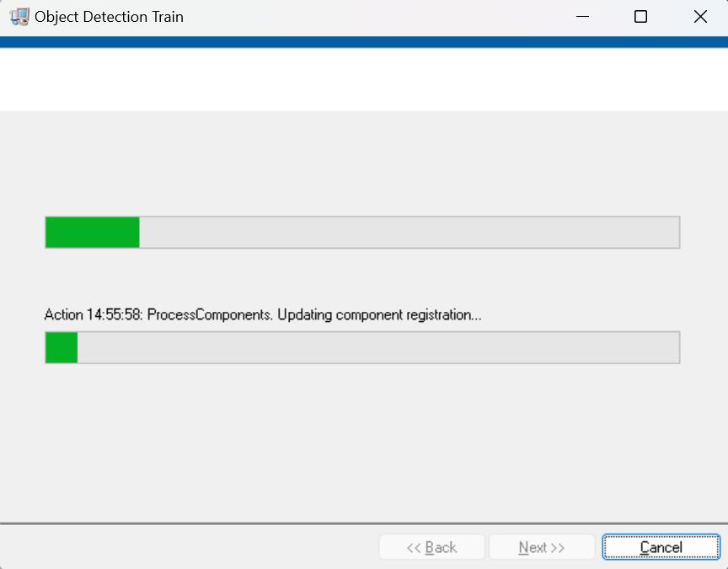The image size is (728, 569).
Task: Click the ProcessComponents action progress bar
Action: coord(362,347)
